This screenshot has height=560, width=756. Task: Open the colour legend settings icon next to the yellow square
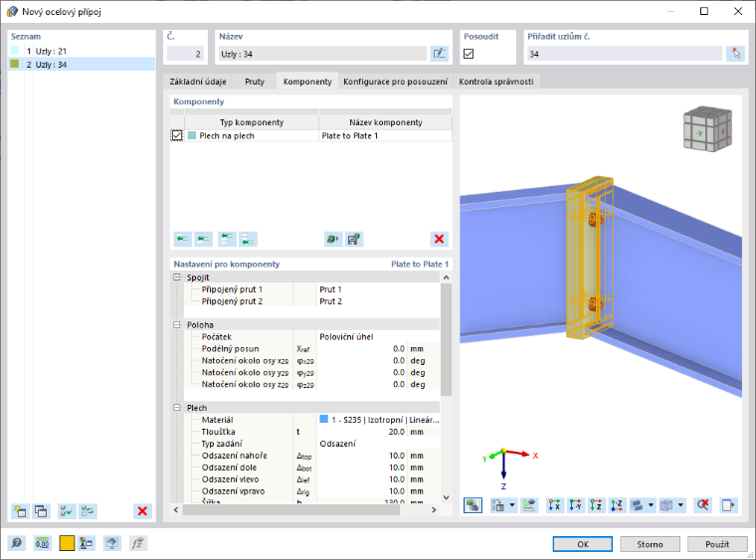87,544
